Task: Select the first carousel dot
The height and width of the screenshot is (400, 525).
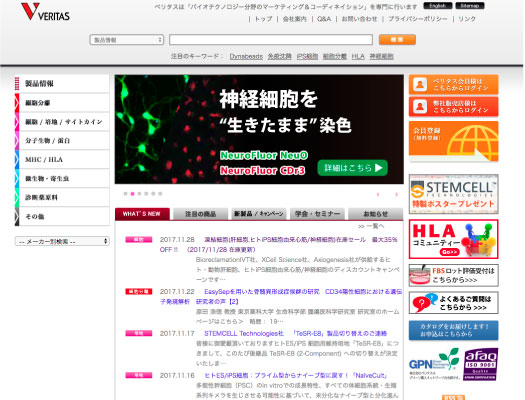Action: coord(126,193)
